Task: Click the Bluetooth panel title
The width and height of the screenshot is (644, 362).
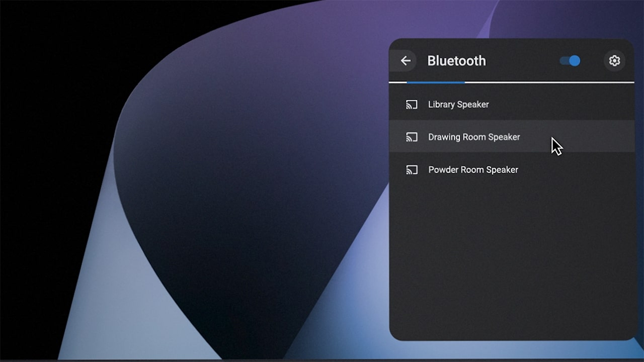Action: [x=456, y=61]
